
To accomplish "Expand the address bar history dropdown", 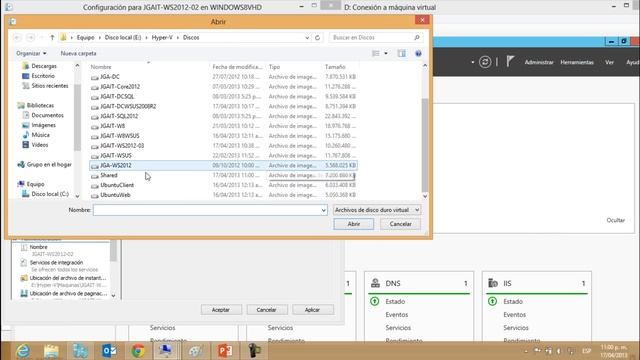I will point(307,38).
